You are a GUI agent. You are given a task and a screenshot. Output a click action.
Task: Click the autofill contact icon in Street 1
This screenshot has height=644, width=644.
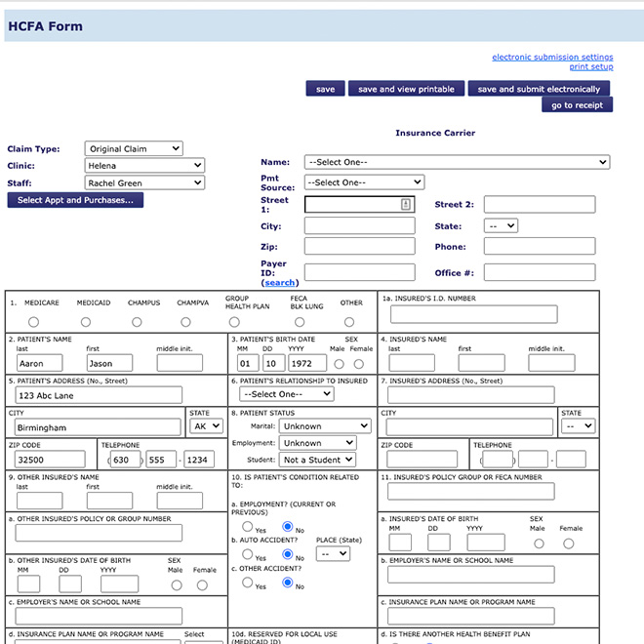point(405,204)
